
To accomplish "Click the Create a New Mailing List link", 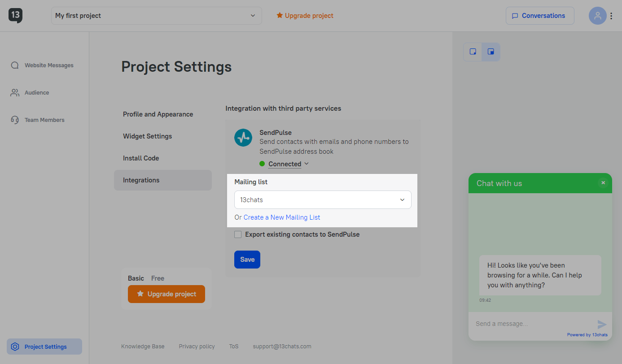I will (282, 217).
